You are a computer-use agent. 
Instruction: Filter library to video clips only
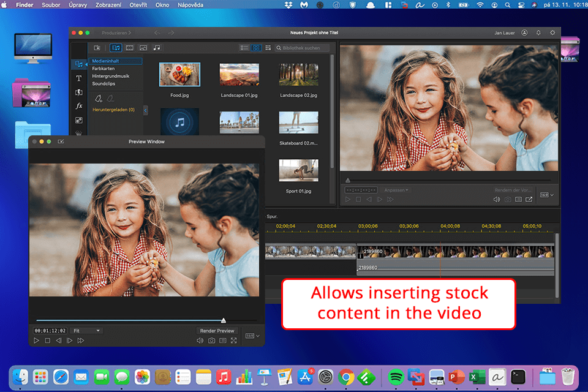pyautogui.click(x=129, y=48)
